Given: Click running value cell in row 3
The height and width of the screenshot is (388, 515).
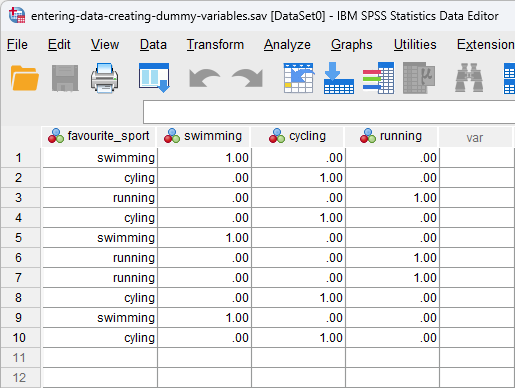Looking at the screenshot, I should [393, 198].
